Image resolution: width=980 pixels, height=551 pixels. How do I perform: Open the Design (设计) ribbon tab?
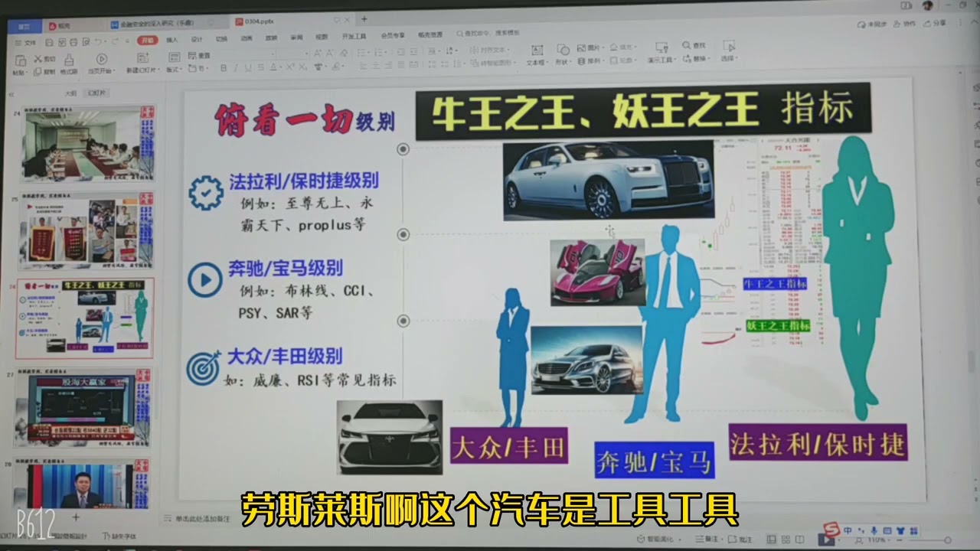(x=196, y=38)
